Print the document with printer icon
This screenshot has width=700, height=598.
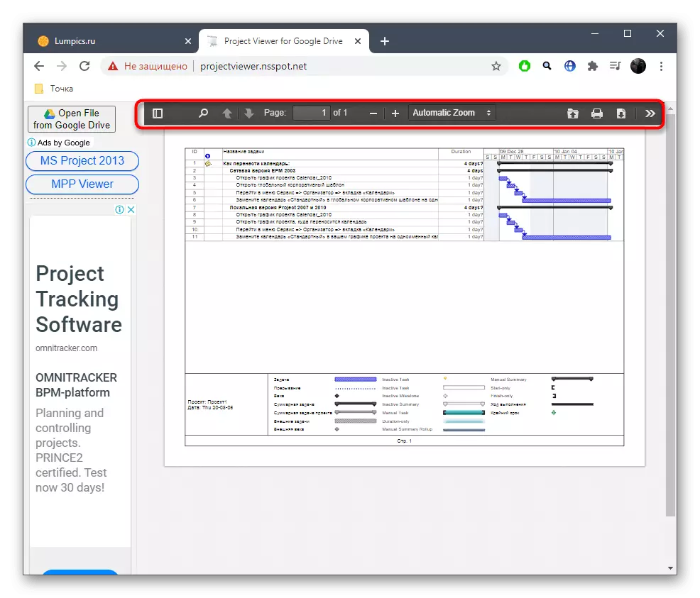[597, 113]
